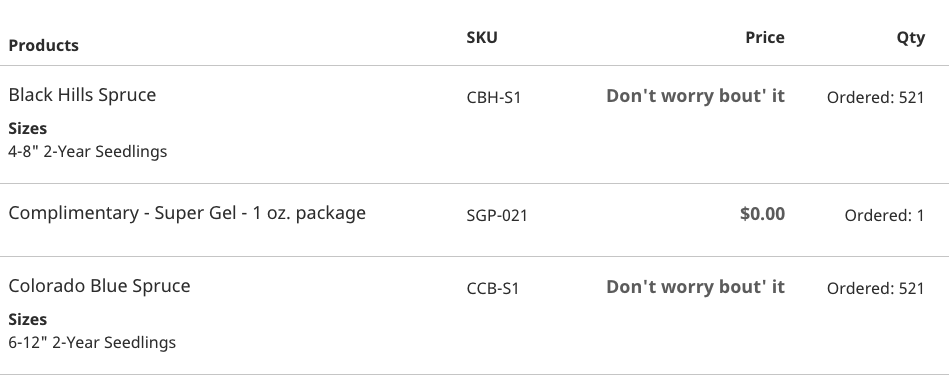
Task: Click Black Hills Spruce price text
Action: click(695, 96)
